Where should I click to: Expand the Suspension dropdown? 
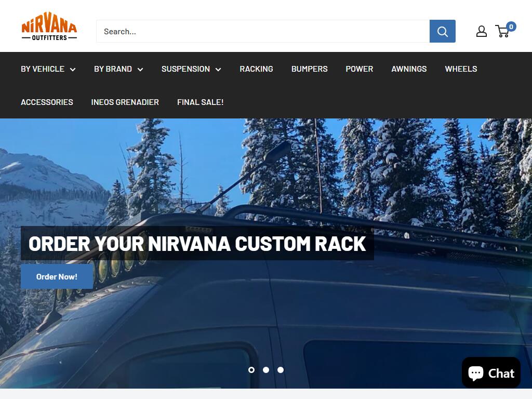(x=191, y=69)
